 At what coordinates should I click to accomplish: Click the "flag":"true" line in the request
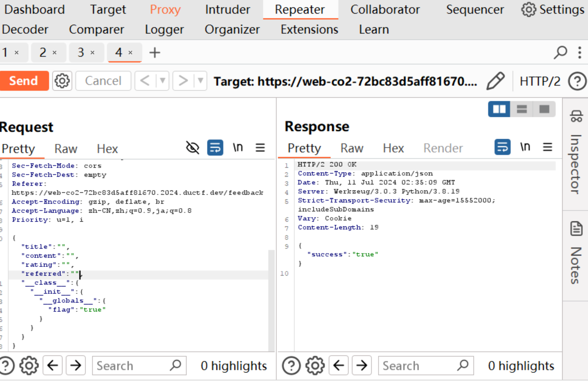tap(77, 310)
